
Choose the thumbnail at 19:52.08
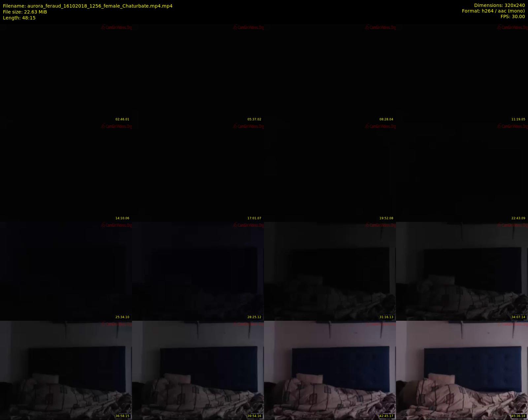click(x=330, y=172)
